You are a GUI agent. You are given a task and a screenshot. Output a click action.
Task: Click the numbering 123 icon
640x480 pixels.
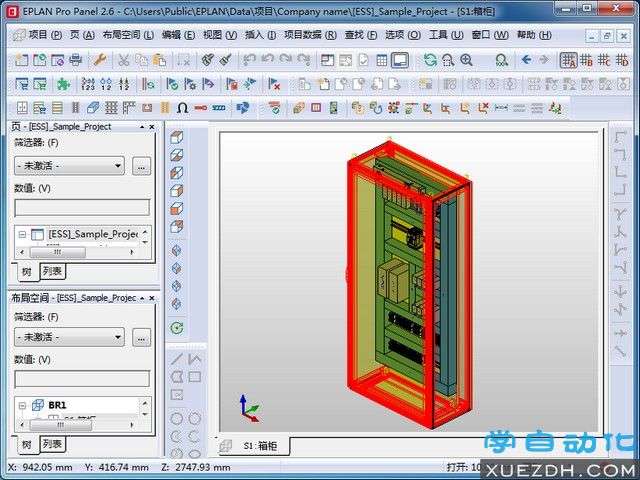pos(88,84)
